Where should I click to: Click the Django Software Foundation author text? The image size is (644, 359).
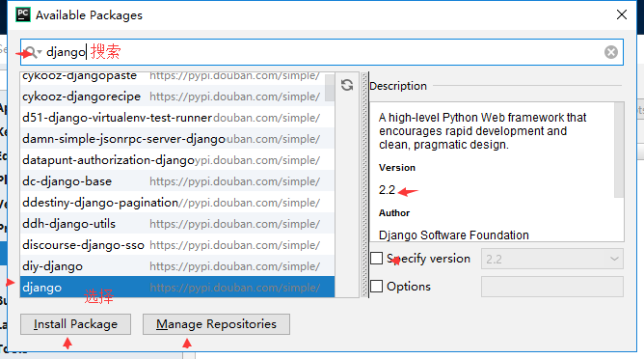tap(454, 235)
